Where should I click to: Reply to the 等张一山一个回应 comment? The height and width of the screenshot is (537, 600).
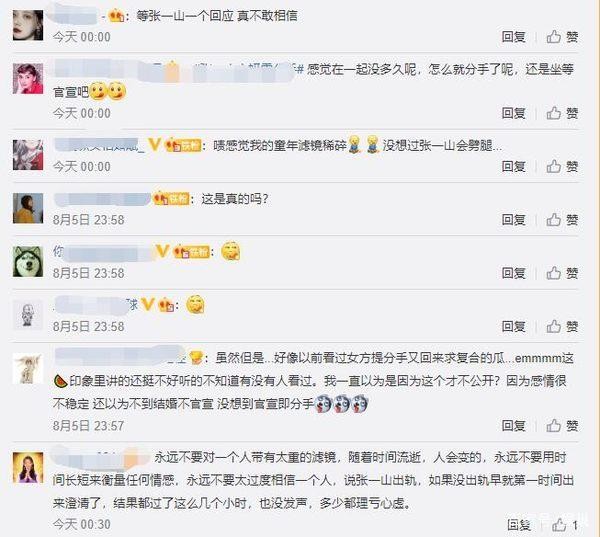click(x=514, y=37)
